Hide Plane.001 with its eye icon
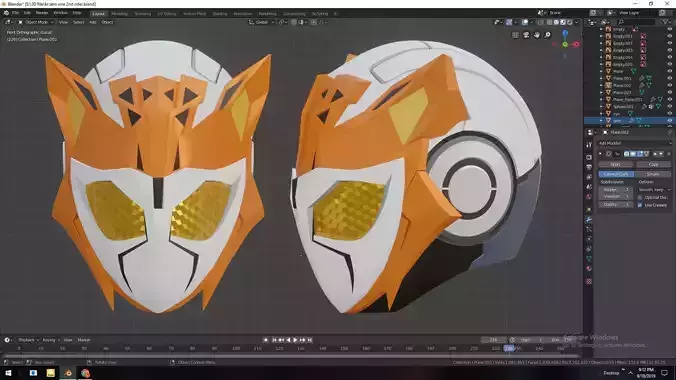Viewport: 676px width, 380px height. coord(670,78)
